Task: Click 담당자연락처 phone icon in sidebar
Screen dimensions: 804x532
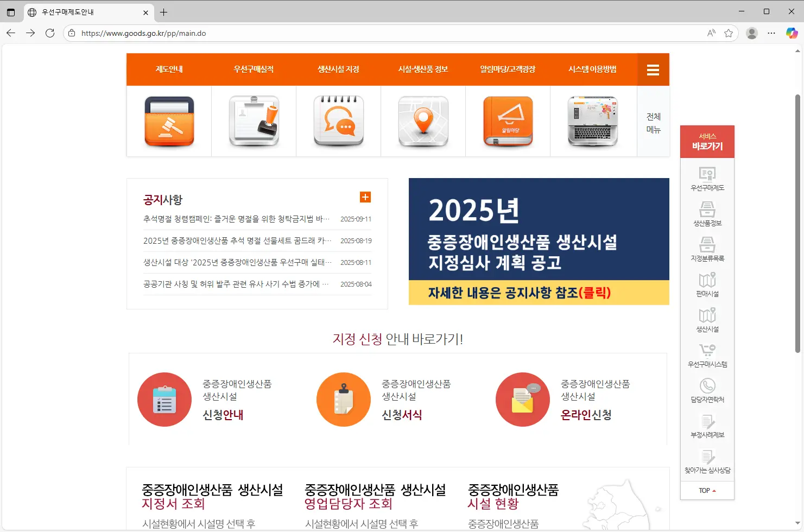Action: coord(707,385)
